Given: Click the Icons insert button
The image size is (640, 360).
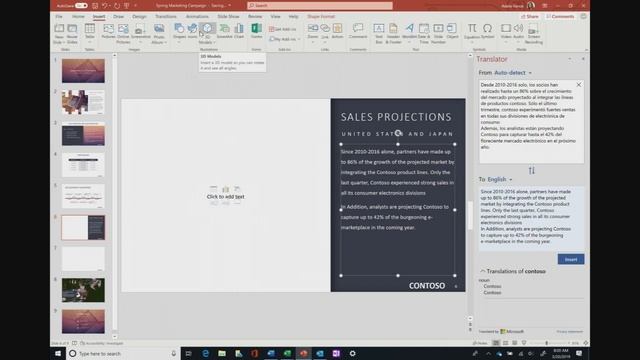Looking at the screenshot, I should [x=192, y=28].
